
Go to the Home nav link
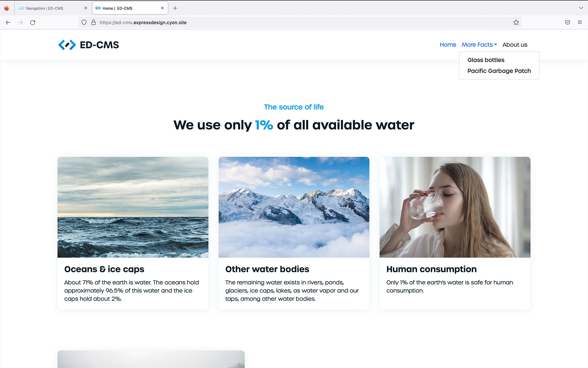click(x=448, y=45)
